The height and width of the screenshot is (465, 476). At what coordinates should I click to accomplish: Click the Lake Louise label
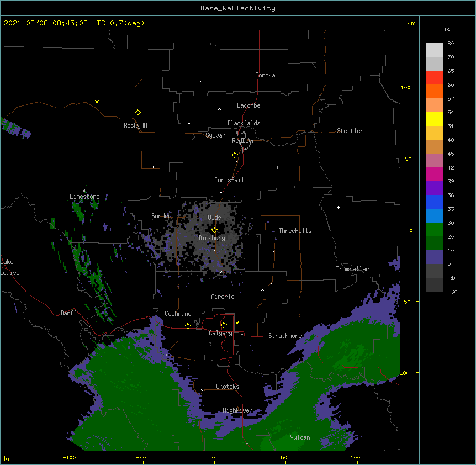(10, 267)
